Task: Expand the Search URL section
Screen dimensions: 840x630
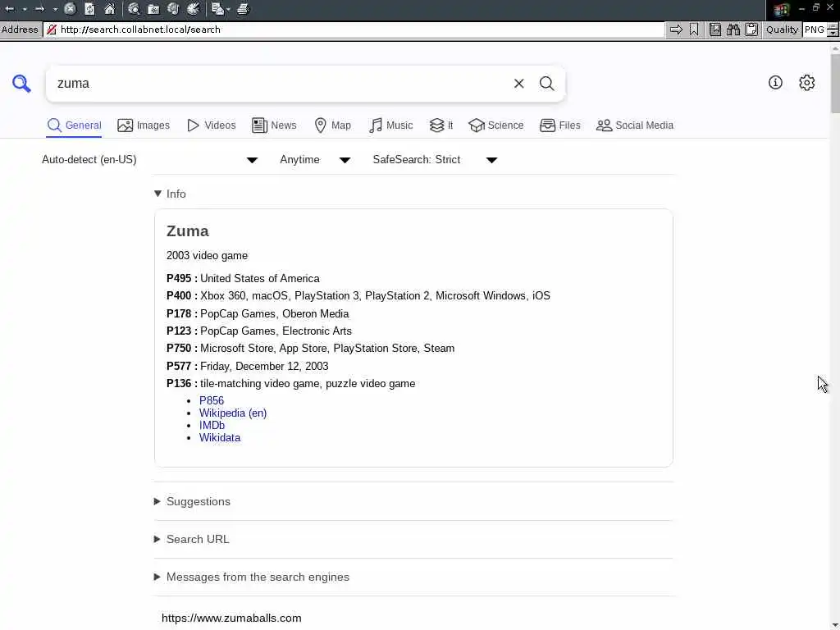Action: click(192, 539)
